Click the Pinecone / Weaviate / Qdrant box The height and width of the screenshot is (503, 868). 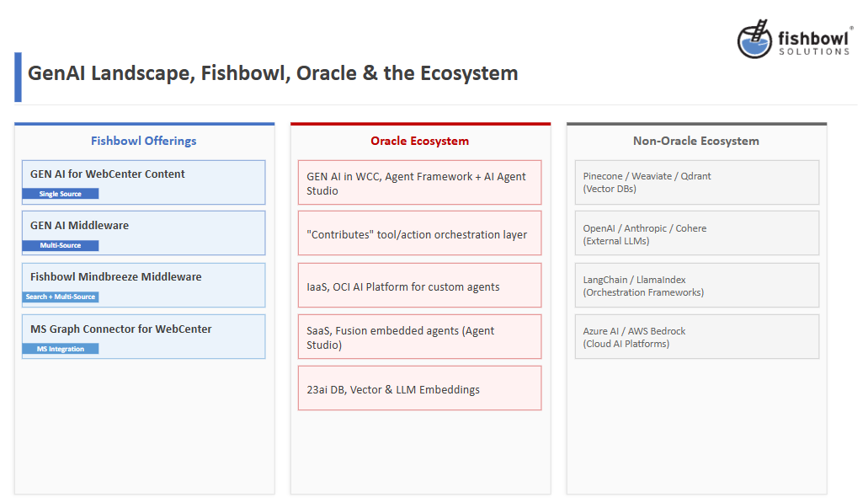pos(696,182)
